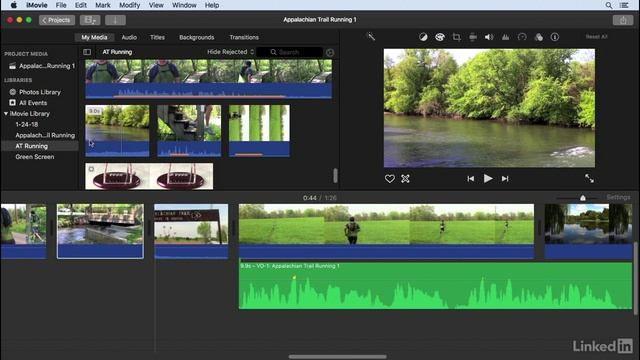Open Notification Center in menu bar

click(x=624, y=5)
